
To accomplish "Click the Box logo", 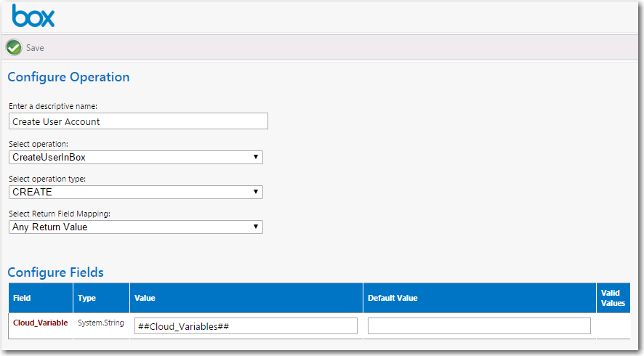I will [33, 16].
